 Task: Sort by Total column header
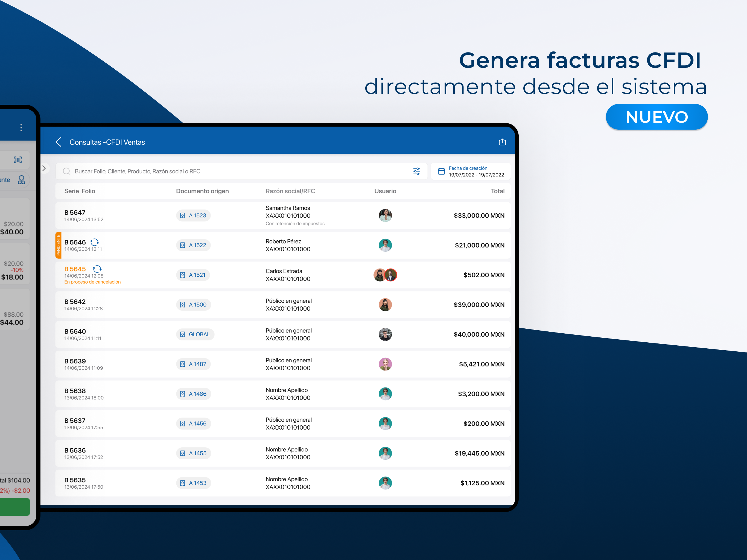pos(498,191)
